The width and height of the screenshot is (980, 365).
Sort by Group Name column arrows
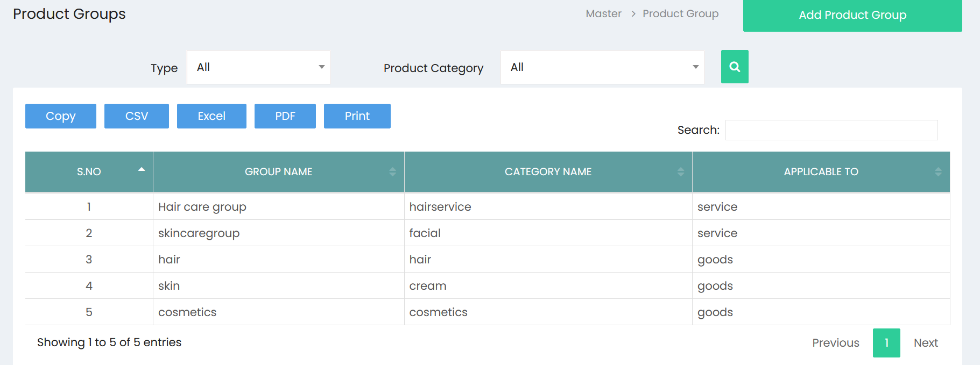[x=392, y=171]
